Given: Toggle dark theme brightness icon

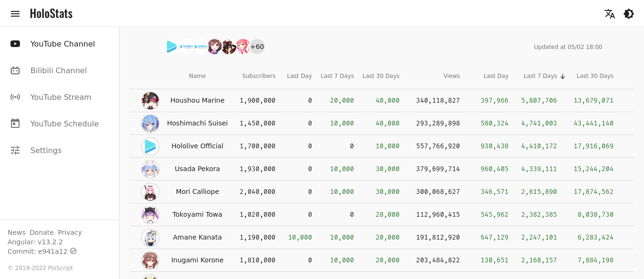Looking at the screenshot, I should tap(629, 14).
